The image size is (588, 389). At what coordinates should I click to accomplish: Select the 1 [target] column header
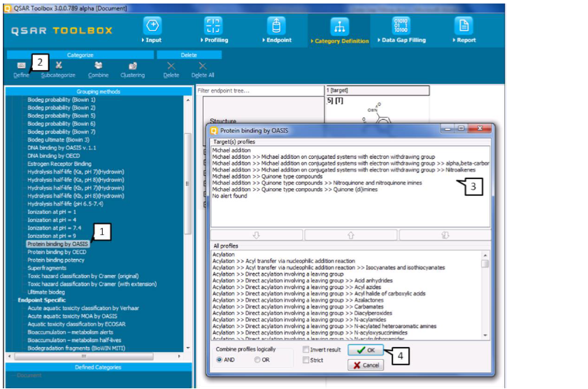[x=377, y=90]
